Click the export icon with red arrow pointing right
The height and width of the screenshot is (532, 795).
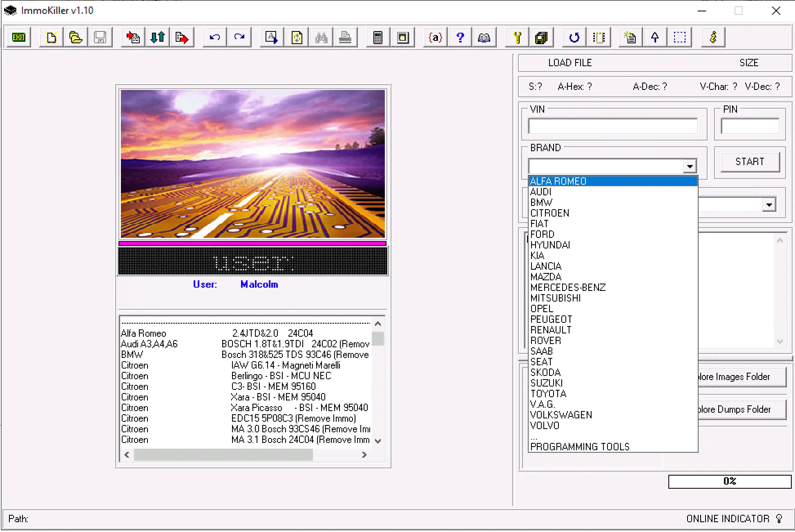click(x=182, y=38)
